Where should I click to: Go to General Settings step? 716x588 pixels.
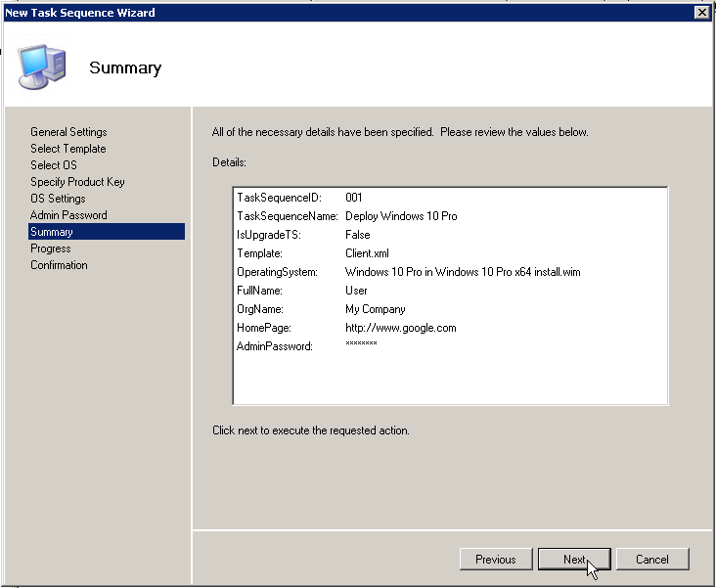(68, 132)
